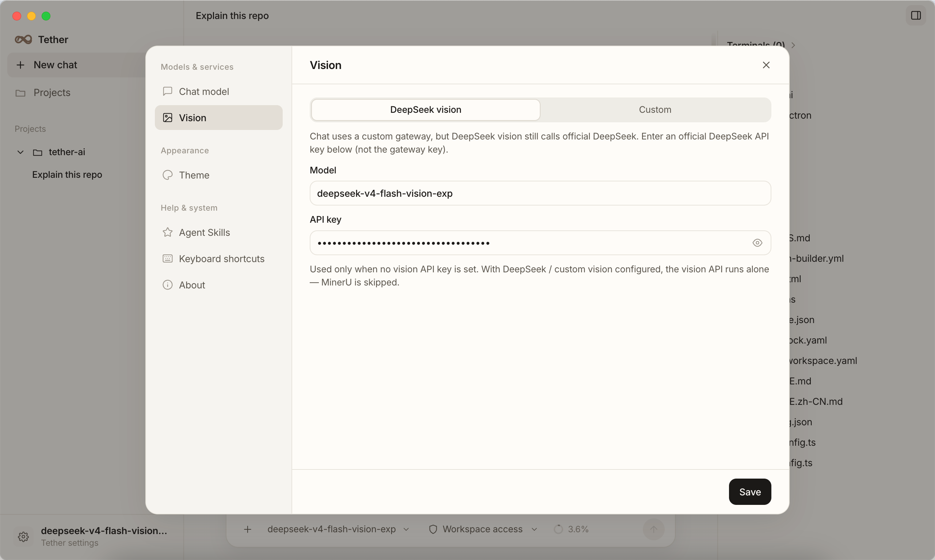Click the ock.yaml file in background list
Image resolution: width=935 pixels, height=560 pixels.
pyautogui.click(x=808, y=340)
